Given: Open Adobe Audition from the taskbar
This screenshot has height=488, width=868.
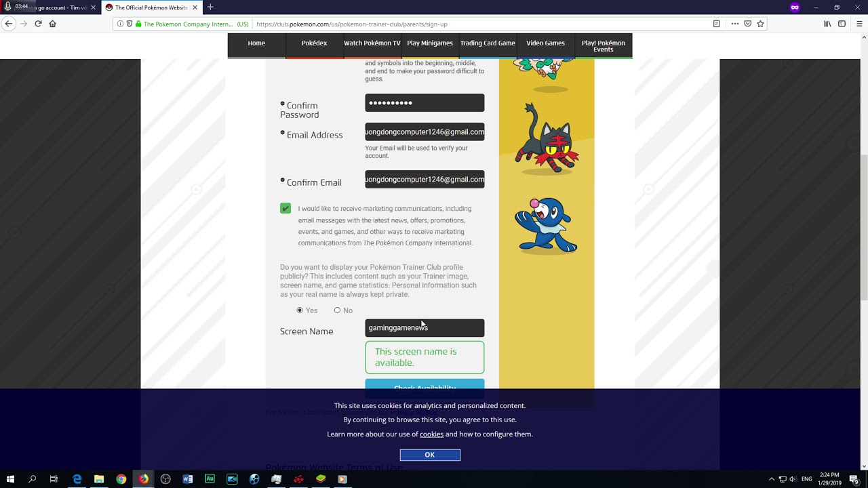Looking at the screenshot, I should click(210, 479).
